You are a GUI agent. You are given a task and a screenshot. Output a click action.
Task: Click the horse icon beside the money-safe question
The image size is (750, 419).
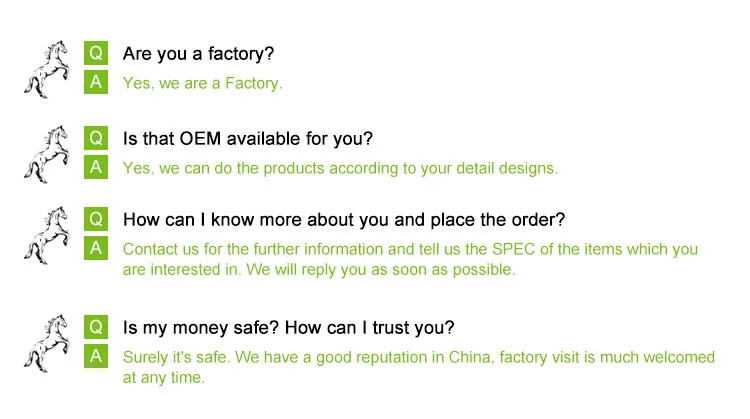(47, 343)
